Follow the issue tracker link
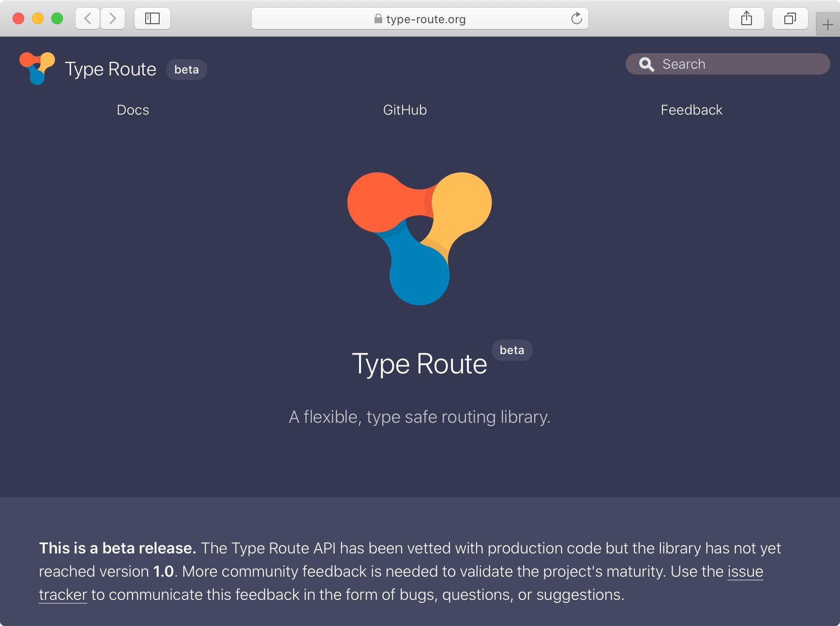Viewport: 840px width, 626px height. (745, 571)
